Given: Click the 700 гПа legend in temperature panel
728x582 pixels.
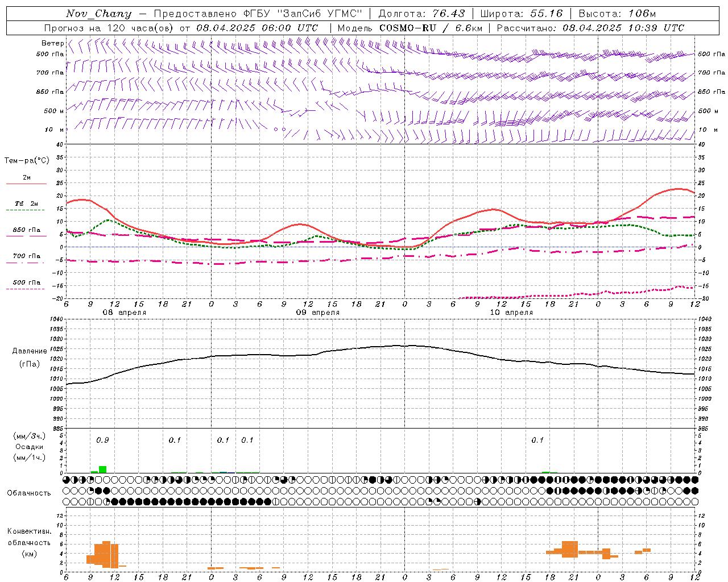Looking at the screenshot, I should [27, 256].
